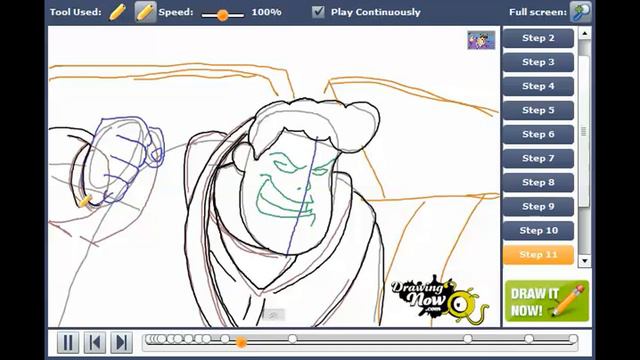The height and width of the screenshot is (360, 640).
Task: Click the final timeline marker at end
Action: (x=573, y=339)
